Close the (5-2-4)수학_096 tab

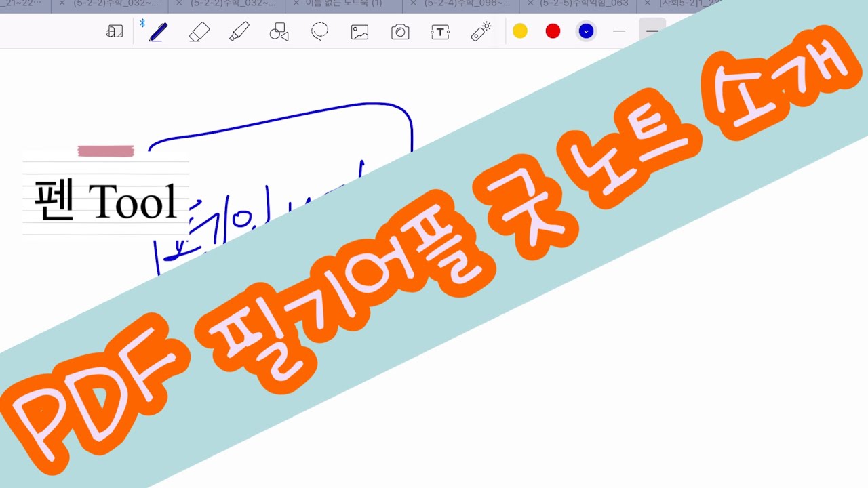414,3
